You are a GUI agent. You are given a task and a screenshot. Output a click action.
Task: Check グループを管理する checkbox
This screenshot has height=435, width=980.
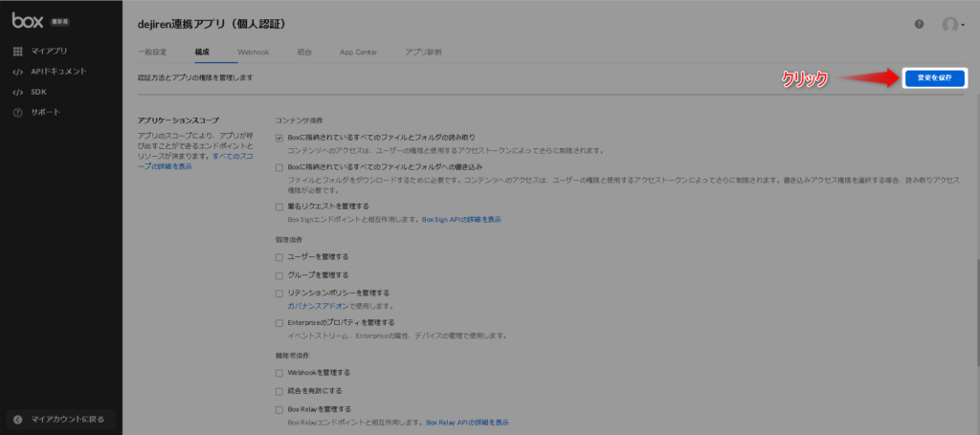(279, 275)
